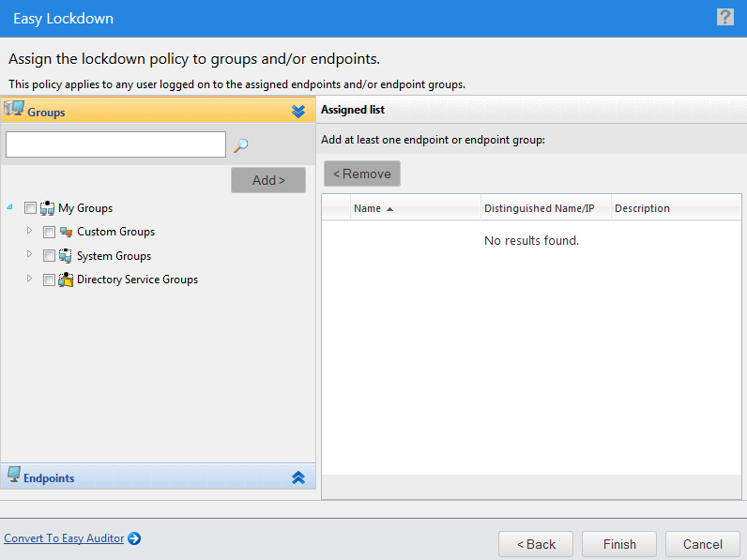Click the Groups panel computer icon
Screen dimensions: 747x560
[14, 109]
